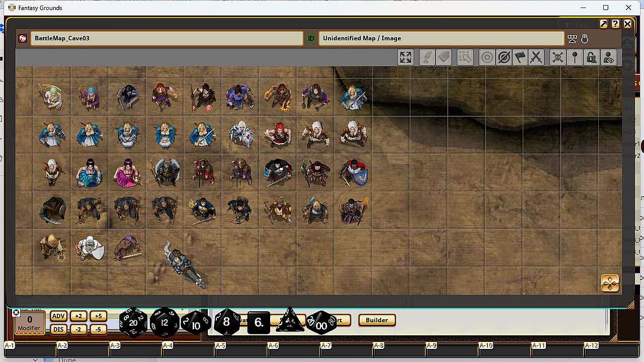Click hotkey slot A-1
644x362 pixels.
click(30, 349)
